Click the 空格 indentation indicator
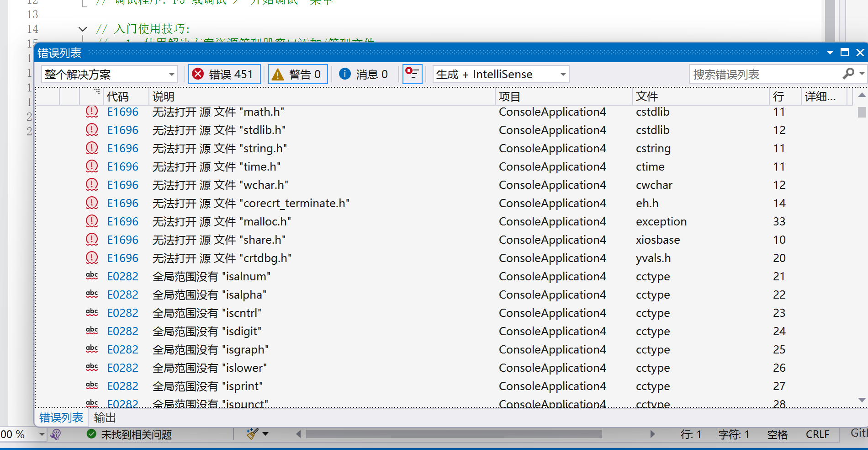Screen dimensions: 868x450 point(777,434)
